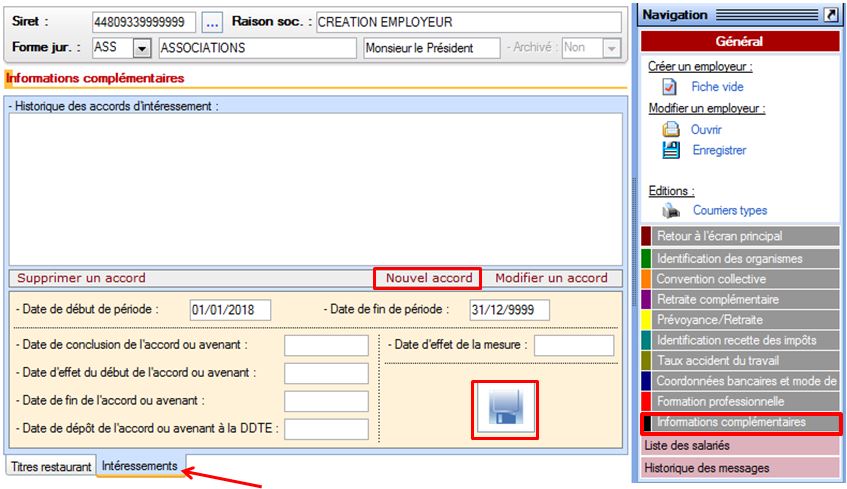Expand the Forme jur. dropdown
The height and width of the screenshot is (489, 847).
point(142,48)
